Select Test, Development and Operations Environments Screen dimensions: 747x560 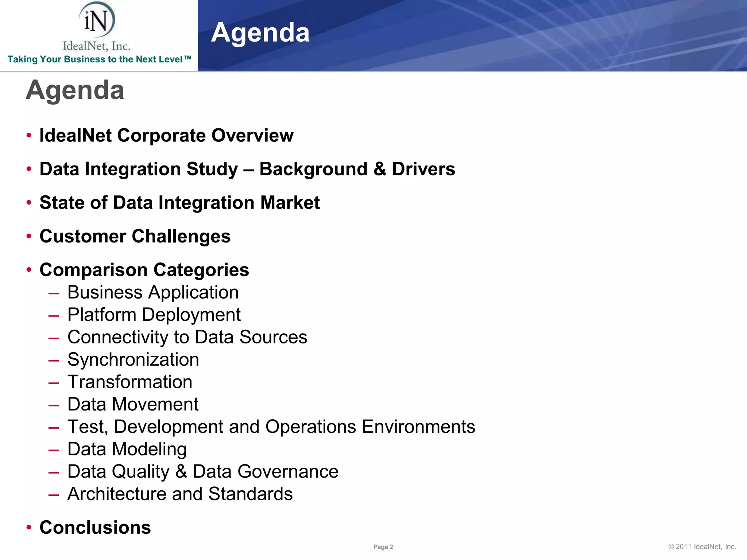(x=271, y=427)
